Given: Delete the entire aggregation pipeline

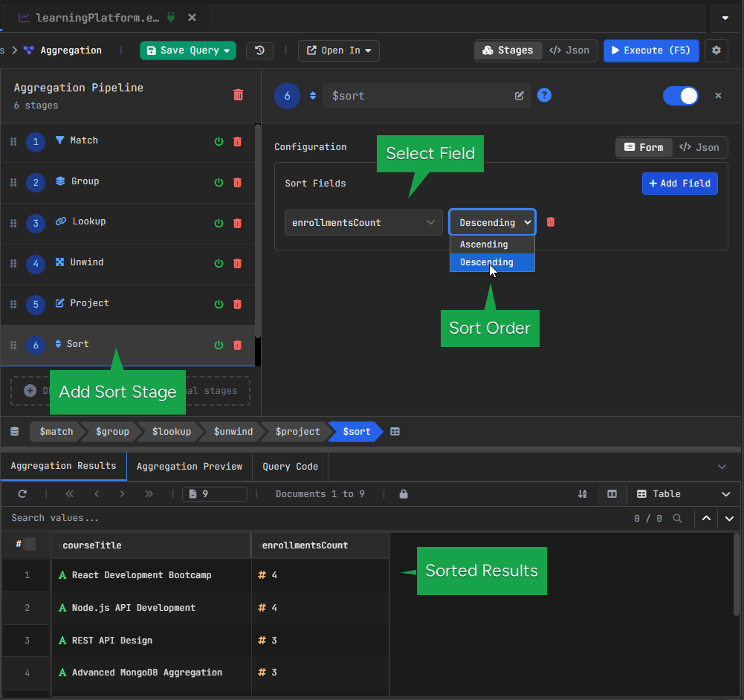Looking at the screenshot, I should point(238,95).
